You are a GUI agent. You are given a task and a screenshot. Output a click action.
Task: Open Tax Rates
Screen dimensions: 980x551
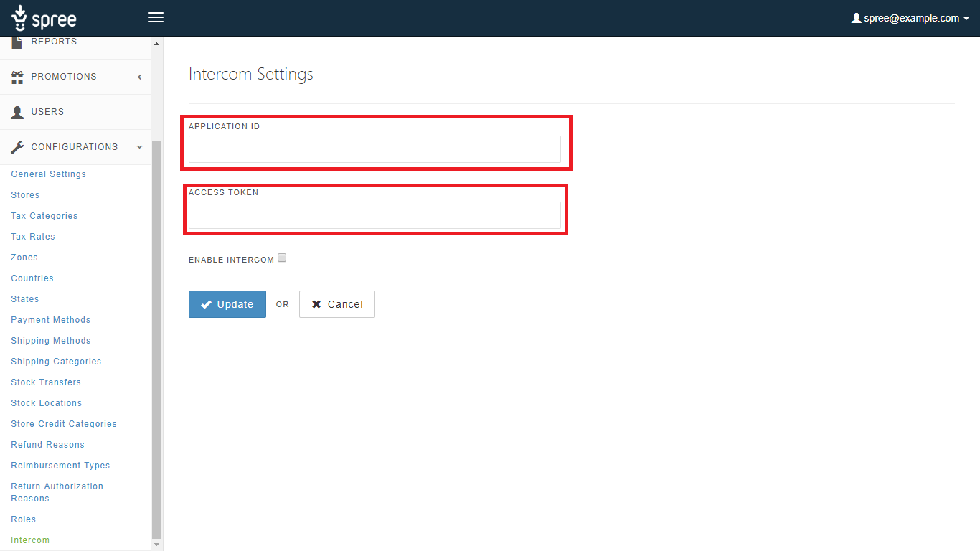[33, 237]
